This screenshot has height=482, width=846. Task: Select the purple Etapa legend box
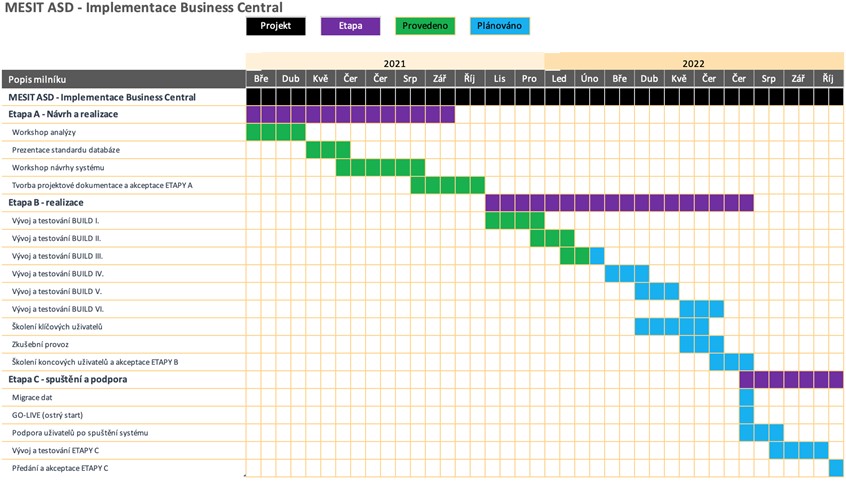coord(350,26)
